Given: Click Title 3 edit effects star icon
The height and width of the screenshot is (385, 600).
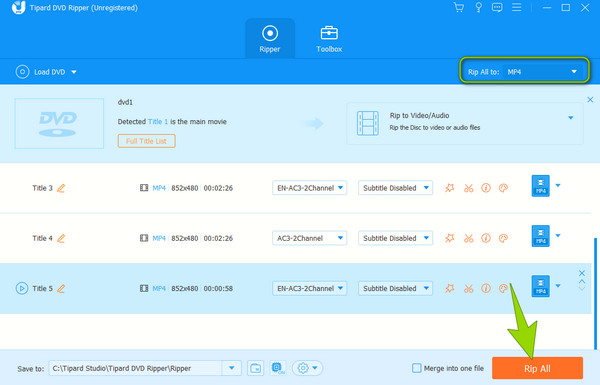Looking at the screenshot, I should (450, 188).
